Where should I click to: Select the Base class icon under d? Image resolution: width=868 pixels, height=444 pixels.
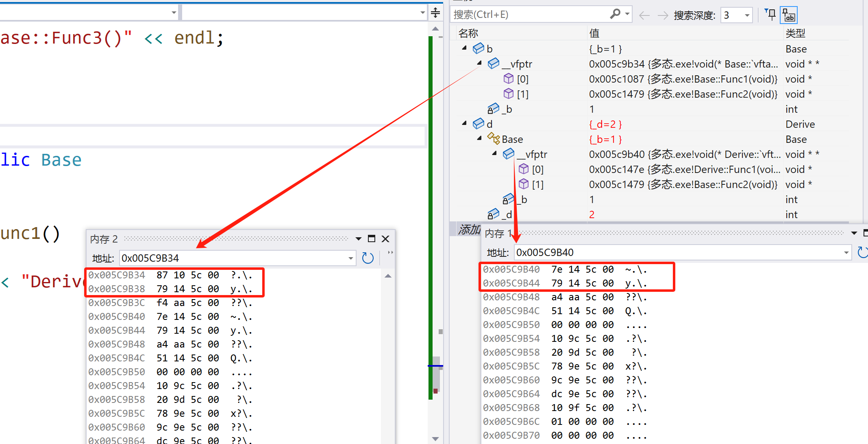(x=494, y=138)
